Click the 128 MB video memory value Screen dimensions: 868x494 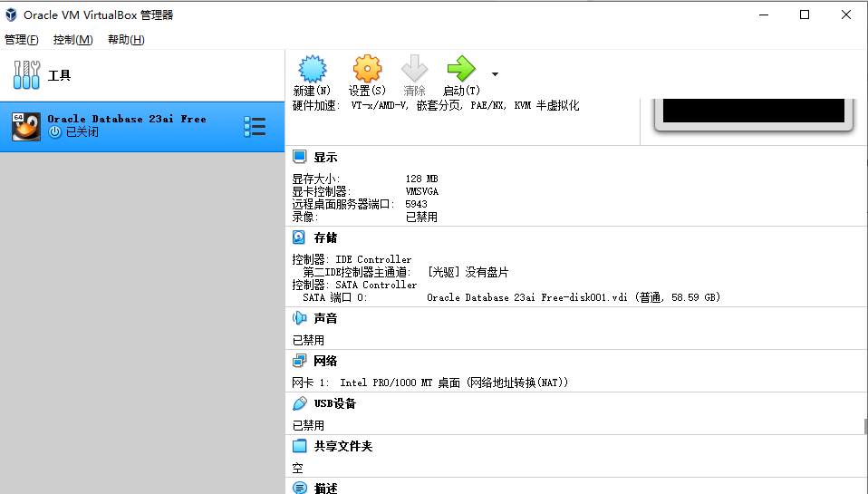422,179
